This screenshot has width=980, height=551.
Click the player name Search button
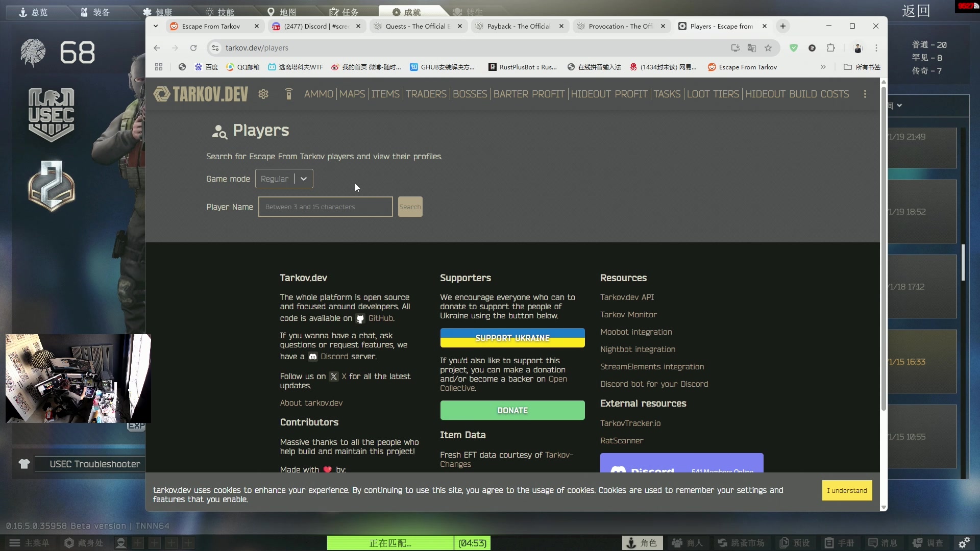[x=410, y=207]
